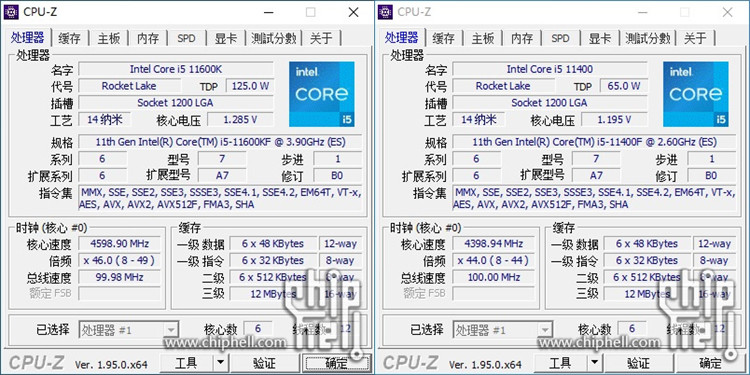Click core speed 4398.94 MHz
This screenshot has width=750, height=375.
494,244
